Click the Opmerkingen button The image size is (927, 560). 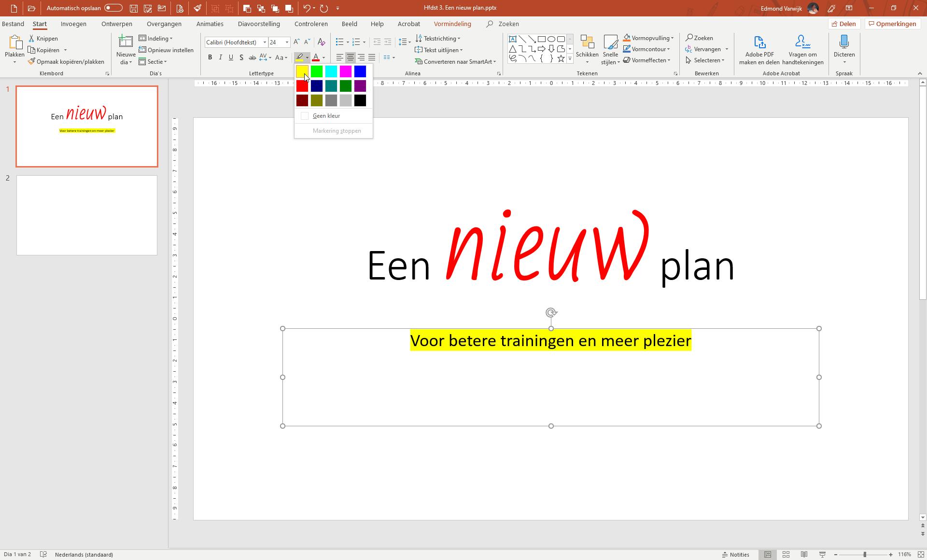(892, 24)
